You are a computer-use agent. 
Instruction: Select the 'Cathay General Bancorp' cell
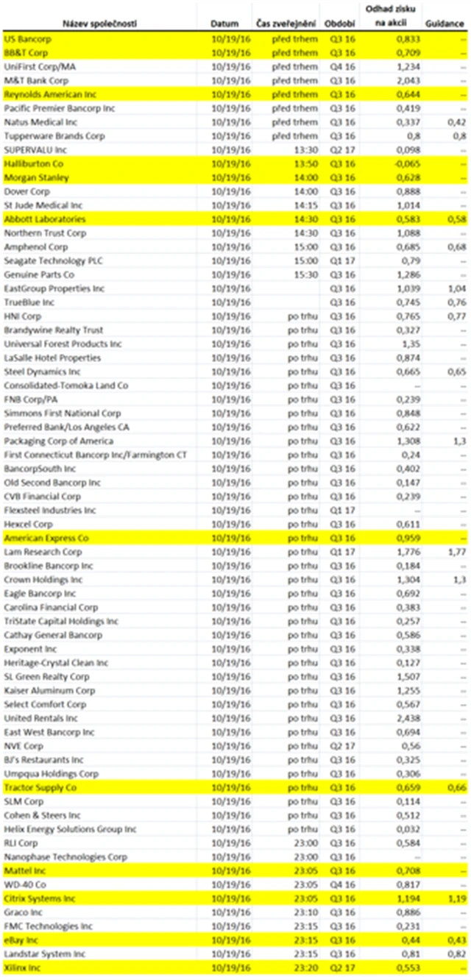99,635
